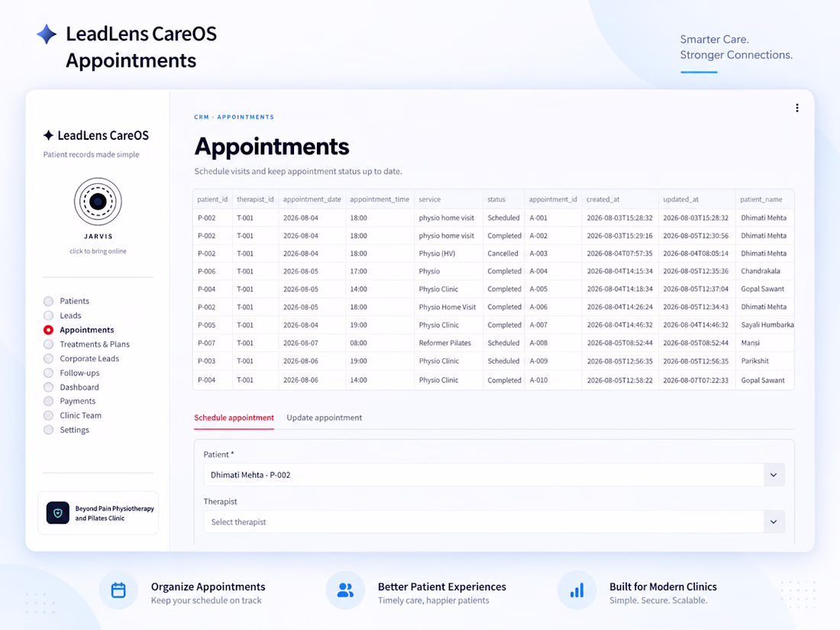Click the blue star logo in the header
This screenshot has width=840, height=630.
47,34
